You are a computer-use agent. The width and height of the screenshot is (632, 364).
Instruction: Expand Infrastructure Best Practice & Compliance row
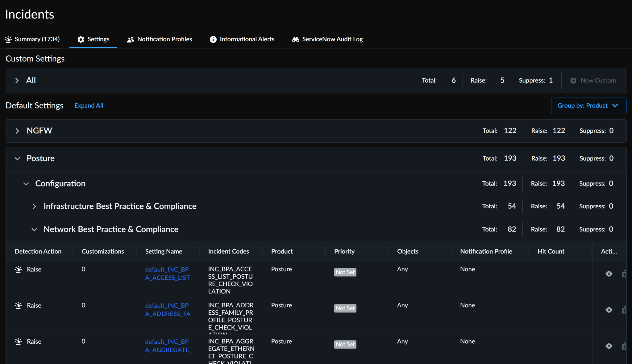pyautogui.click(x=34, y=207)
